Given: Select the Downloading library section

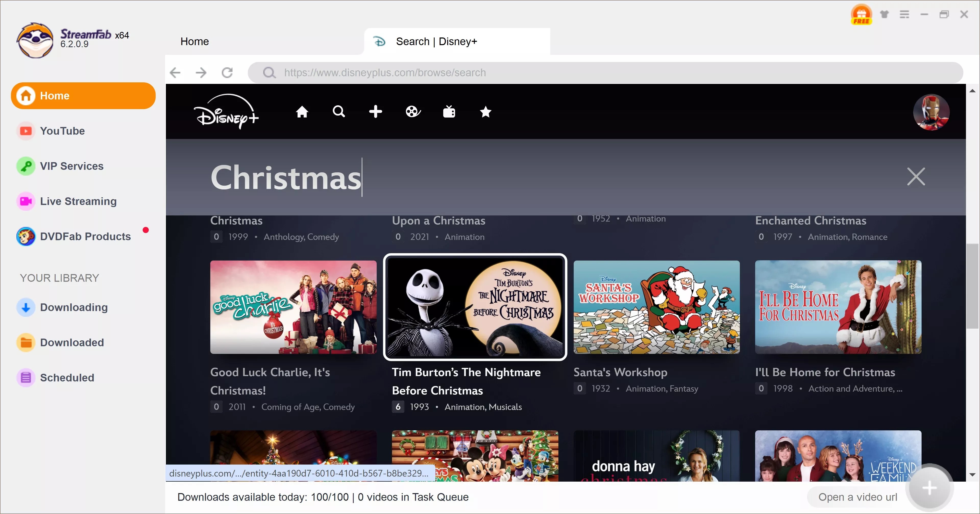Looking at the screenshot, I should 73,307.
